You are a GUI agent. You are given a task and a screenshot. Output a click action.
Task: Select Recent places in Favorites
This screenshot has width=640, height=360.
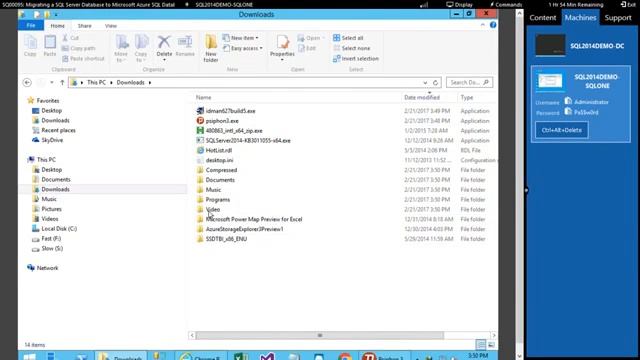58,130
